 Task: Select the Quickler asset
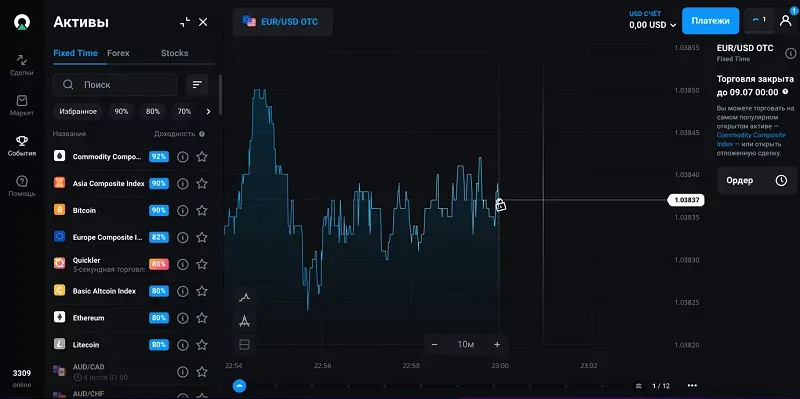click(131, 264)
